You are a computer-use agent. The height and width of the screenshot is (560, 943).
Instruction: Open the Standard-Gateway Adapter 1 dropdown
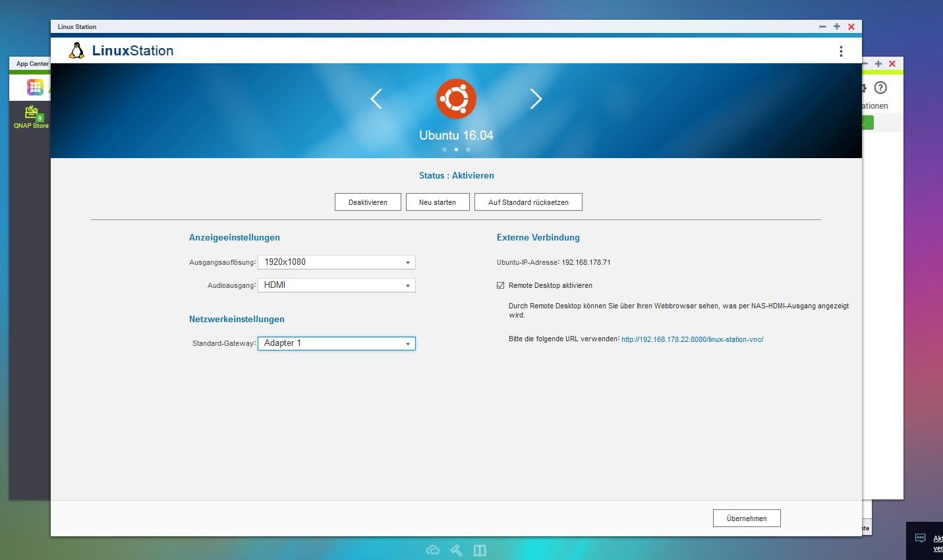336,343
